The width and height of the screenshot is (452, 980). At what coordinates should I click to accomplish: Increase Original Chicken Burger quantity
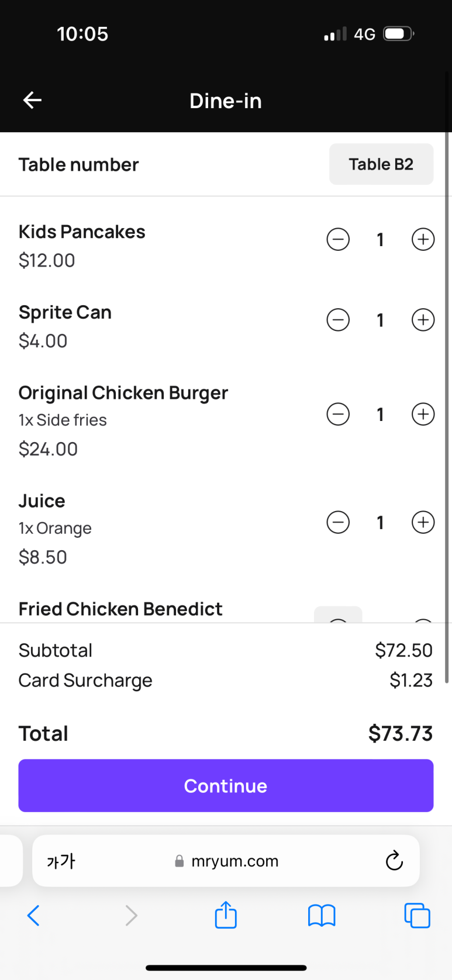tap(423, 414)
